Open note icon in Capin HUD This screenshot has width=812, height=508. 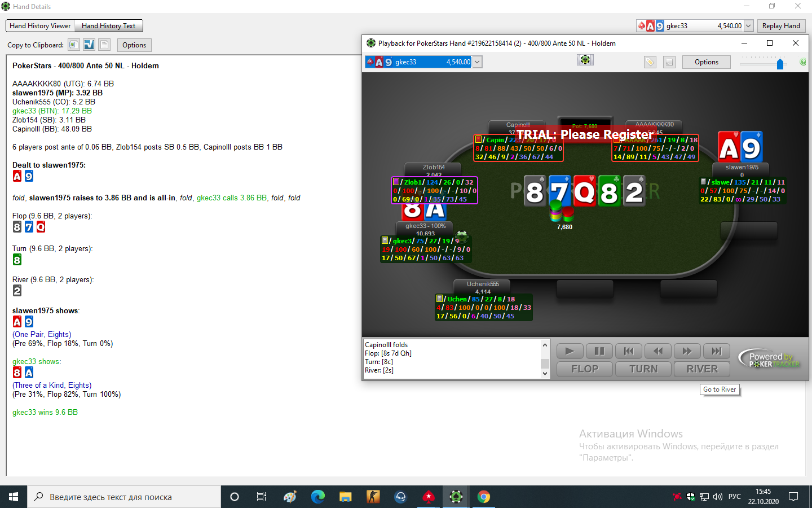tap(478, 139)
